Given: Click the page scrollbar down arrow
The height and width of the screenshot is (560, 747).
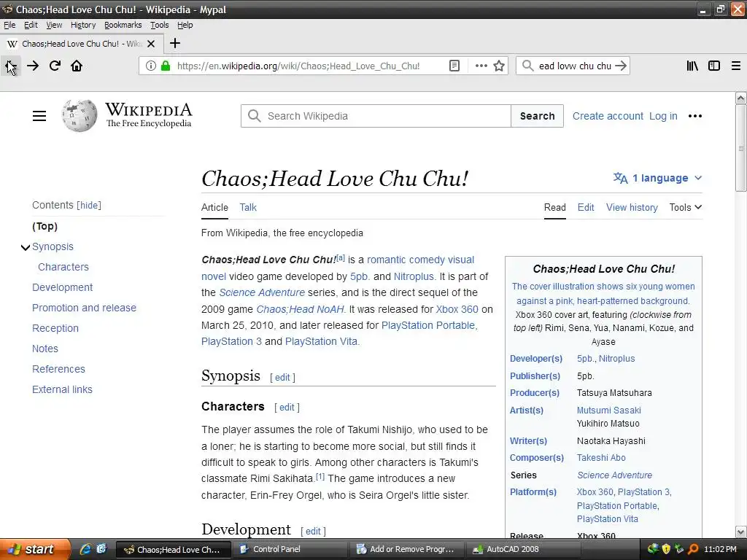Looking at the screenshot, I should 741,532.
